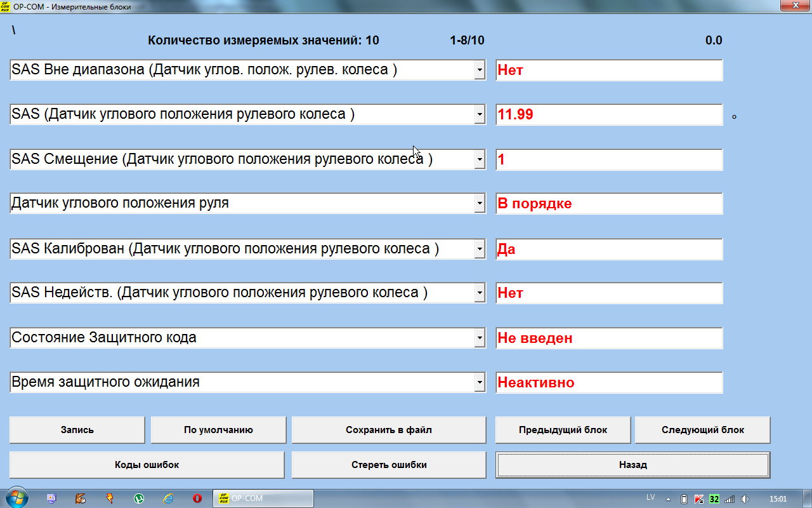Click the volume speaker tray icon

745,498
